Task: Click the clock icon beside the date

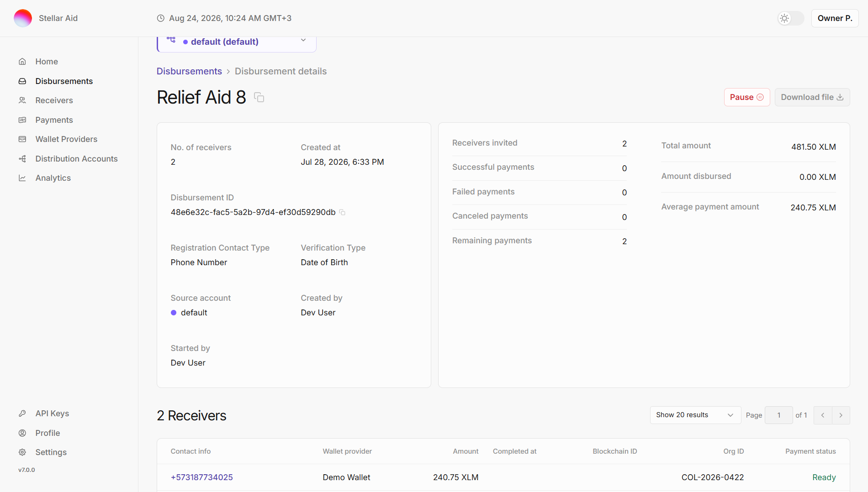Action: coord(161,18)
